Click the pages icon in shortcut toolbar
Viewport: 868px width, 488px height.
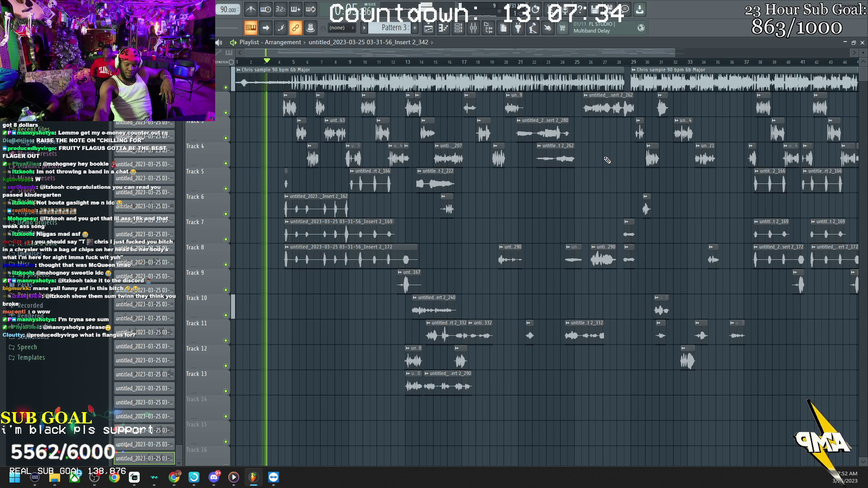(503, 28)
